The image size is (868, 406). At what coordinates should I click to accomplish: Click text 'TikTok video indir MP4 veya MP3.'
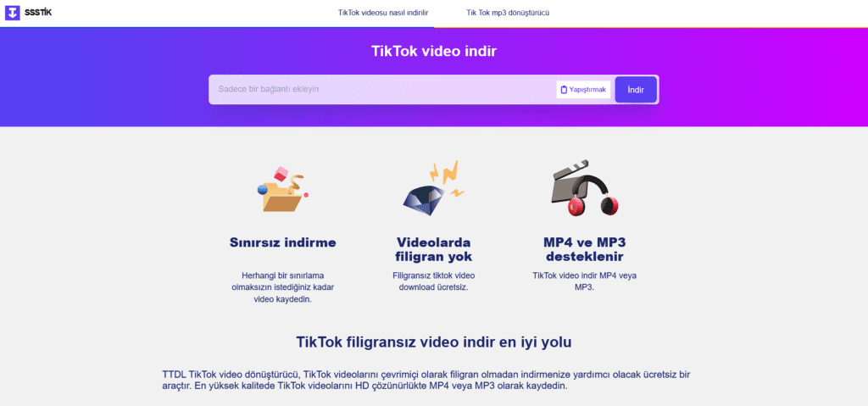click(585, 281)
